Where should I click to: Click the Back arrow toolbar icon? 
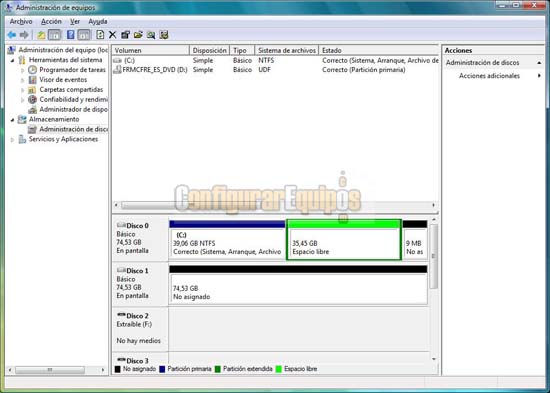point(12,35)
